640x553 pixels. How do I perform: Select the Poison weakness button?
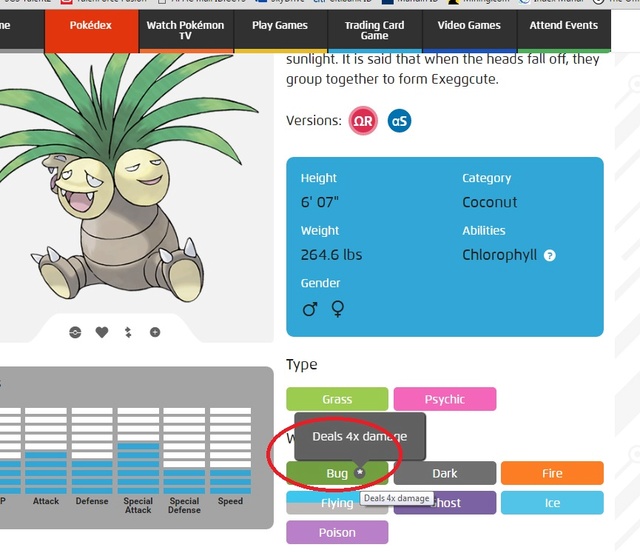click(x=337, y=533)
